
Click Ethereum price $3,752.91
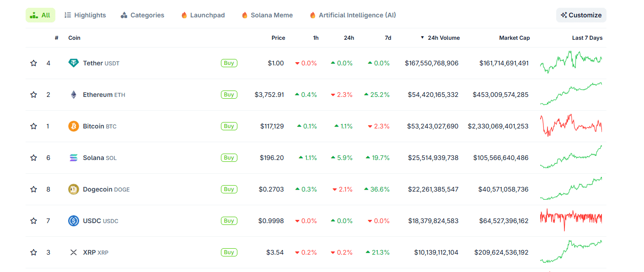(x=269, y=95)
